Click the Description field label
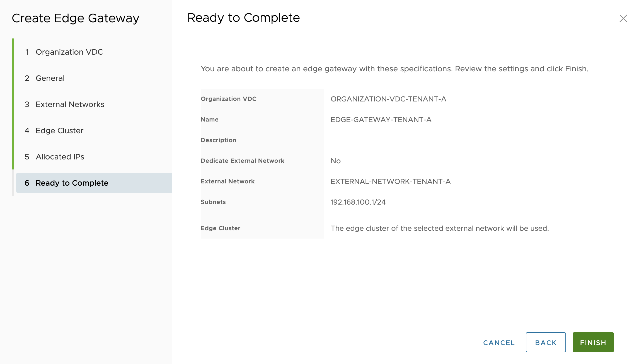Image resolution: width=639 pixels, height=364 pixels. click(x=218, y=140)
